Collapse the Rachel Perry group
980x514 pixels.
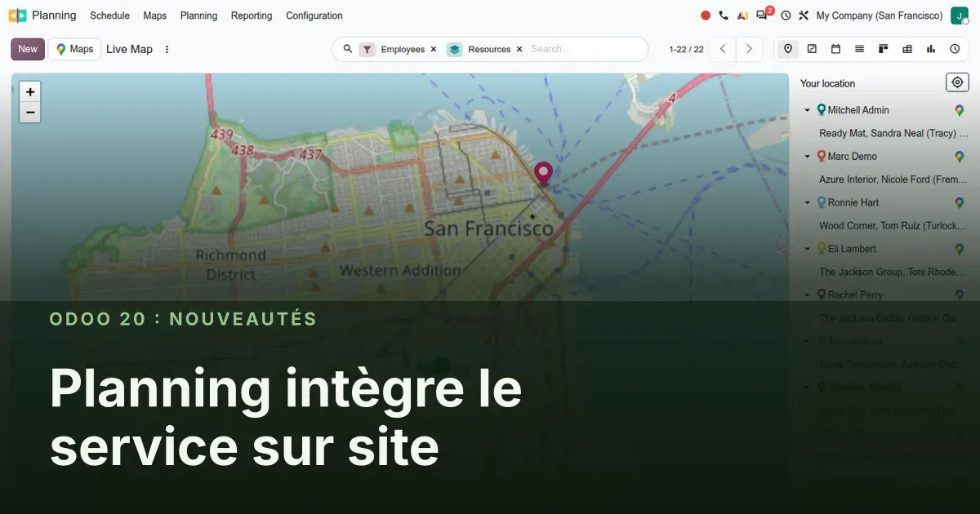(808, 295)
